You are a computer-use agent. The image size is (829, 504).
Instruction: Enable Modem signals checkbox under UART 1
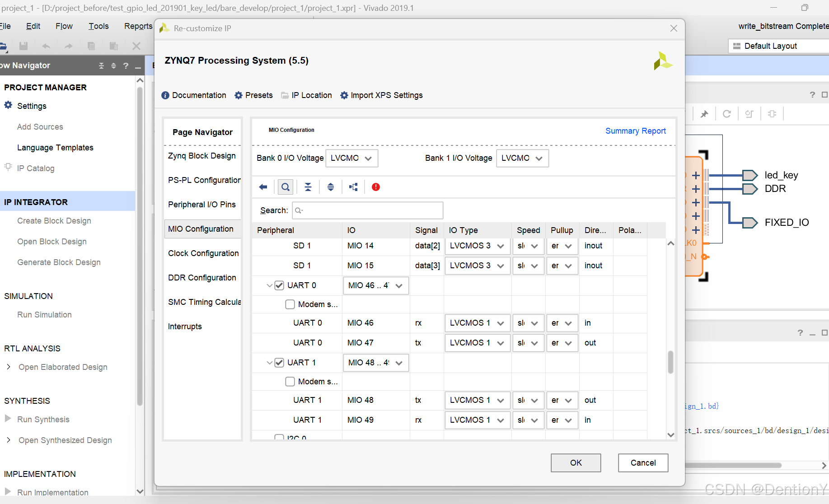coord(290,382)
